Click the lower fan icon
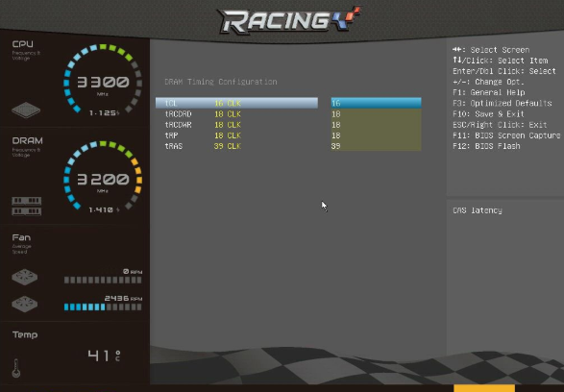Screen dimensions: 564x392 pos(24,304)
